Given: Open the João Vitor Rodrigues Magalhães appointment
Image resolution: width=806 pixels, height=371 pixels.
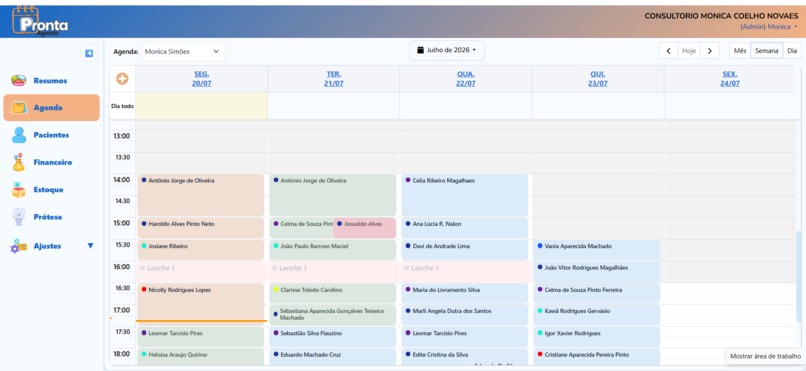Looking at the screenshot, I should 597,271.
